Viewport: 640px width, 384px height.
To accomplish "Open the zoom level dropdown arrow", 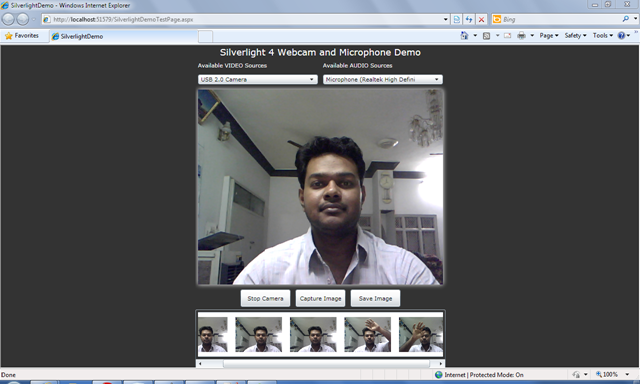I will click(627, 374).
